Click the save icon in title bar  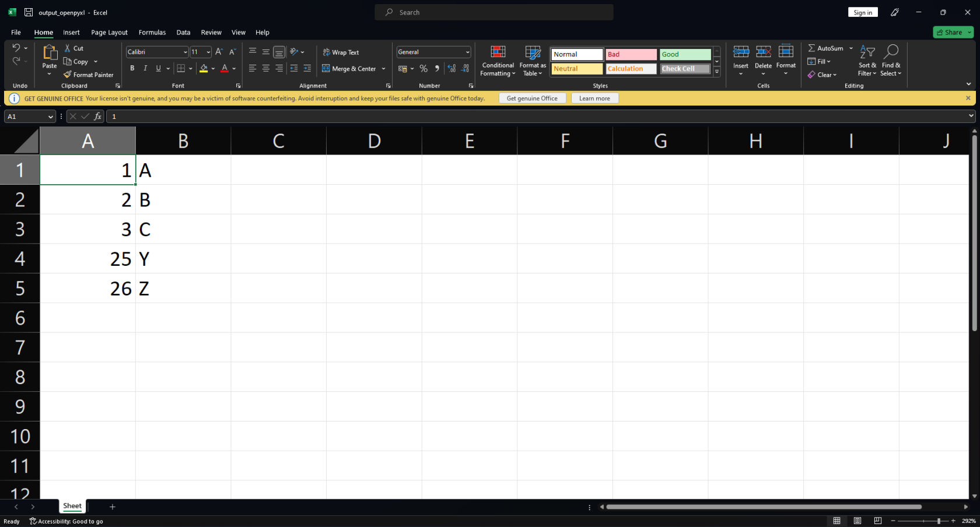click(28, 12)
